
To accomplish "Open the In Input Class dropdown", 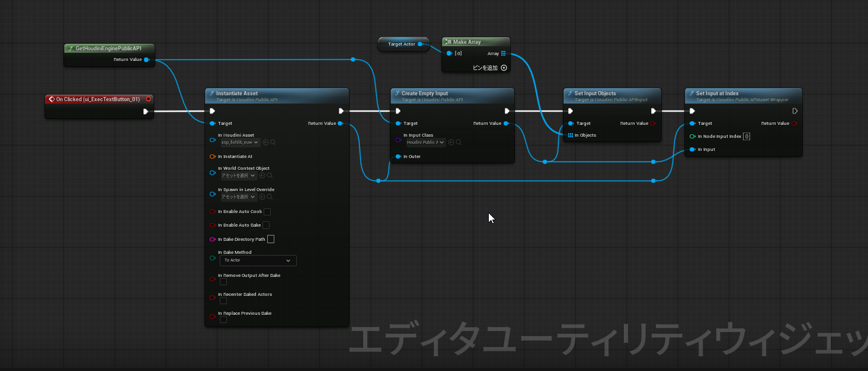I will tap(425, 143).
